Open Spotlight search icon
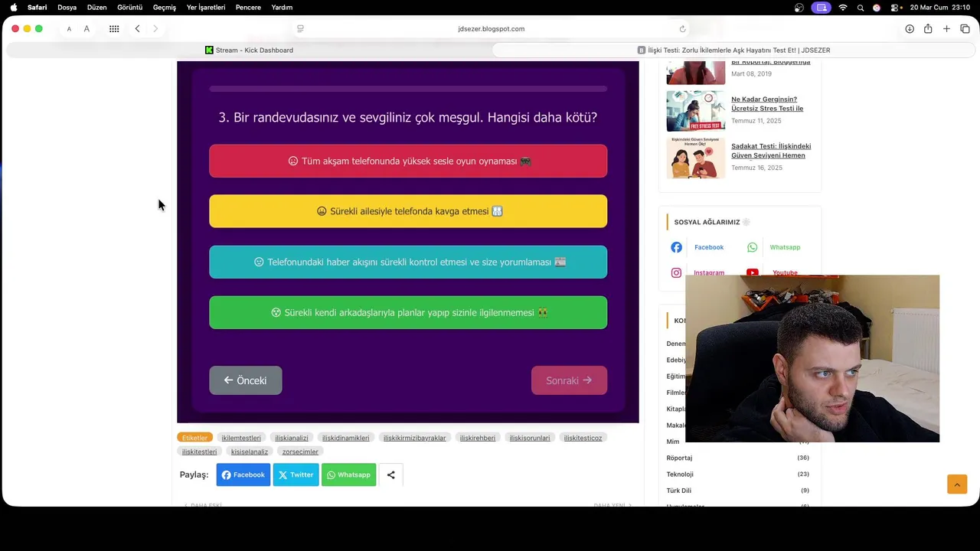 (x=861, y=7)
